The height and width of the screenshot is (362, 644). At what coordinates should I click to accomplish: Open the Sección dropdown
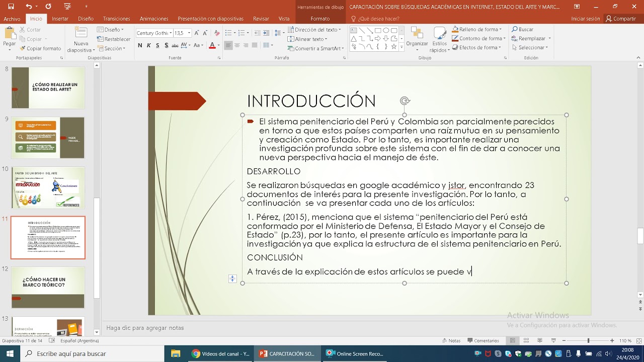(x=111, y=48)
